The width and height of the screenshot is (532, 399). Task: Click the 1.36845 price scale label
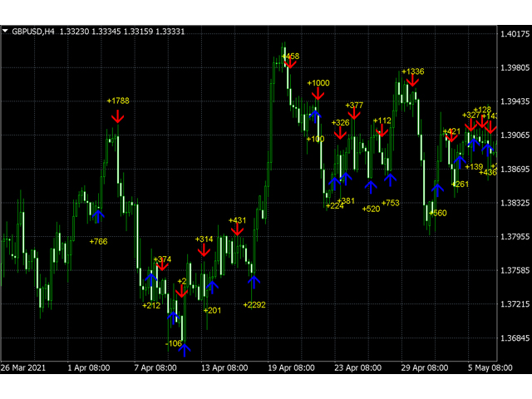(x=515, y=338)
